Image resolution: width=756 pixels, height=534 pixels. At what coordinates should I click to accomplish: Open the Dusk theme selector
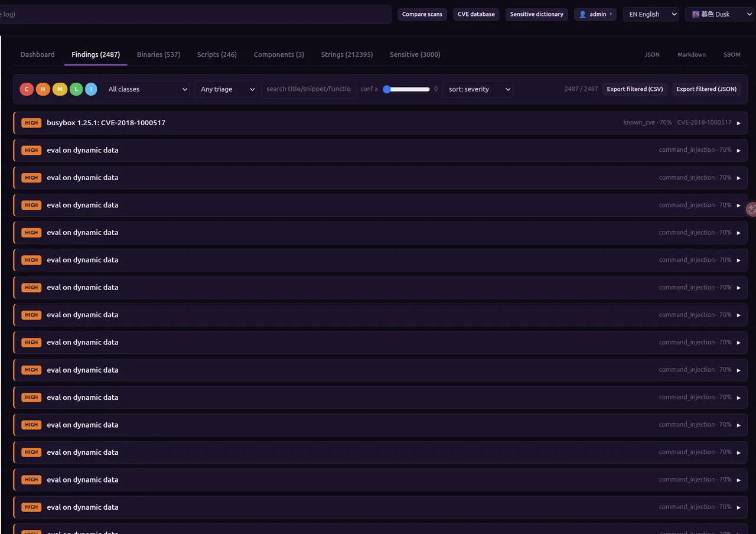[x=719, y=14]
